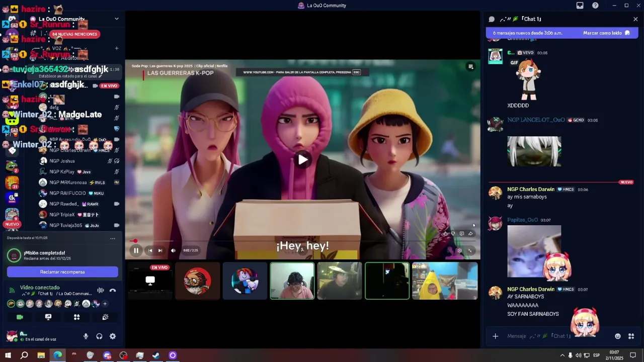Pause the YouTube video
Viewport: 644px width, 362px height.
tap(136, 250)
